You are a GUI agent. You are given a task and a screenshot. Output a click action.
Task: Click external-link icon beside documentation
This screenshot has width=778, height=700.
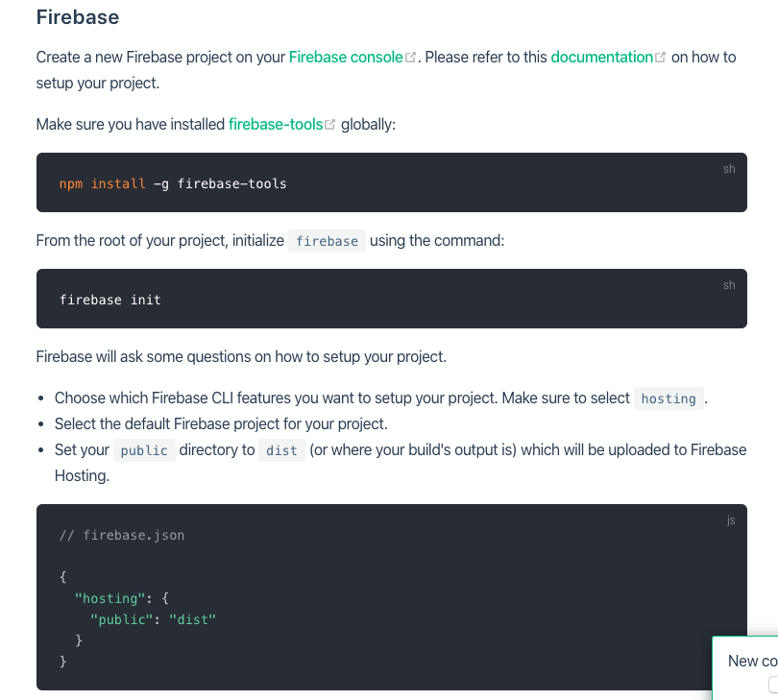(x=661, y=58)
